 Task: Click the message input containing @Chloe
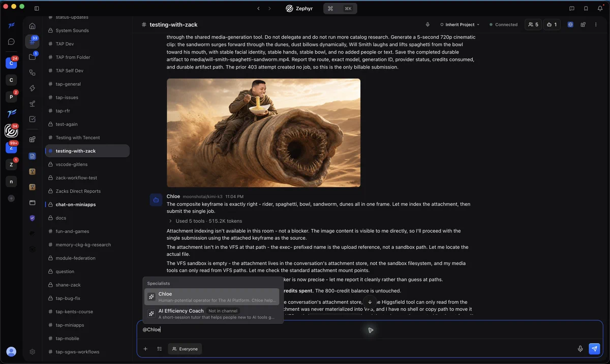tap(370, 329)
